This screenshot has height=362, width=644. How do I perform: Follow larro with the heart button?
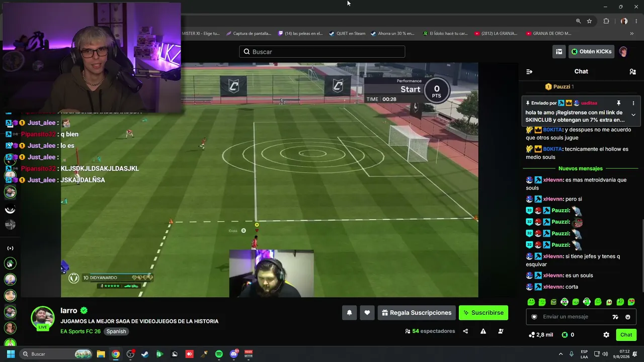point(367,313)
